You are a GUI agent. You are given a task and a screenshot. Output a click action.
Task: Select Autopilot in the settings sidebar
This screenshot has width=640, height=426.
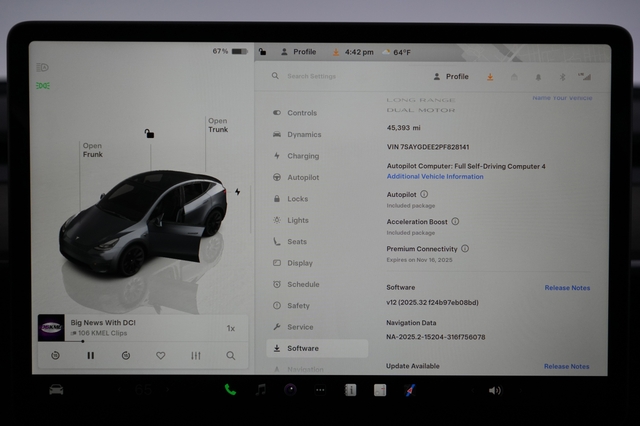click(x=296, y=178)
